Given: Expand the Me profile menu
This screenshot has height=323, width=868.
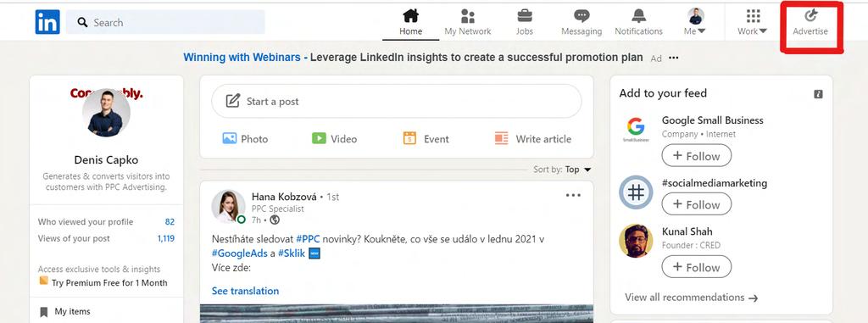Looking at the screenshot, I should [x=695, y=22].
